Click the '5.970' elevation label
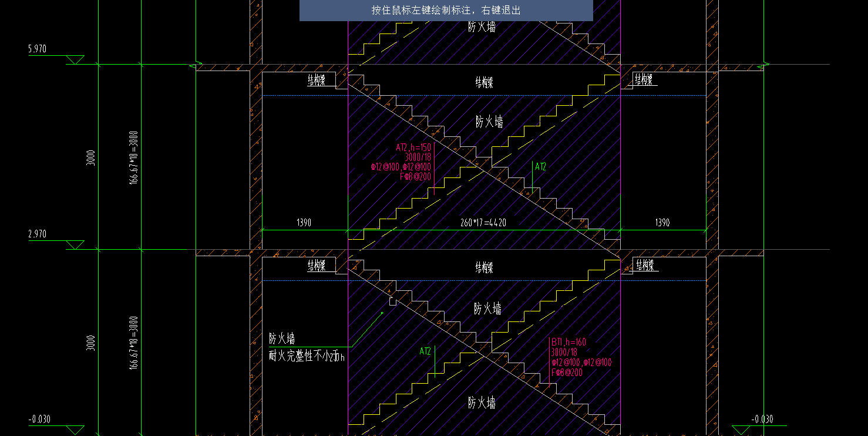The width and height of the screenshot is (868, 436). coord(37,49)
